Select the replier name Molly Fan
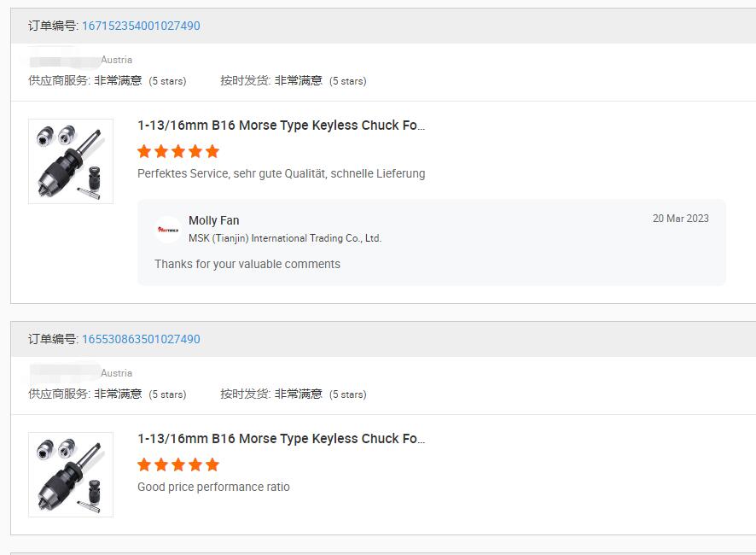Screen dimensions: 756x555 click(213, 220)
